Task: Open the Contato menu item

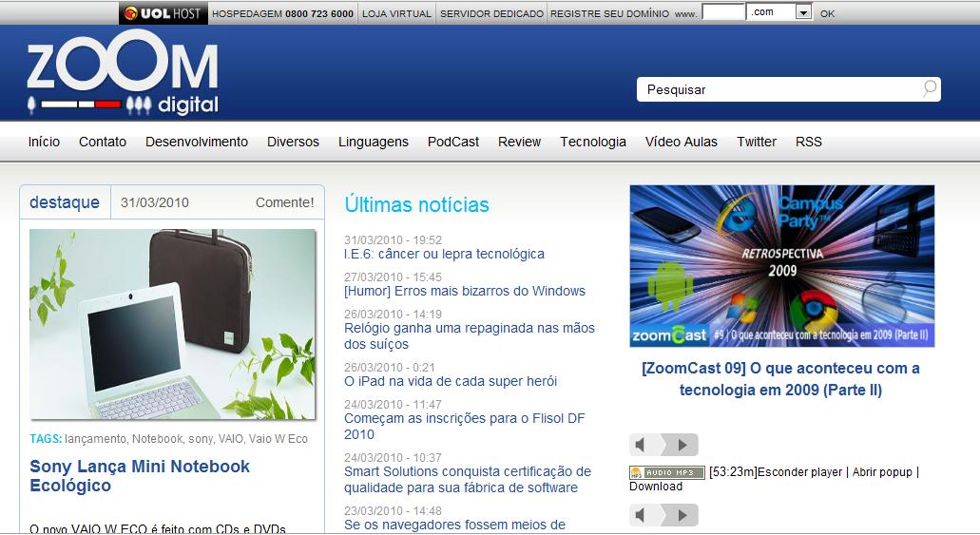Action: click(x=103, y=142)
